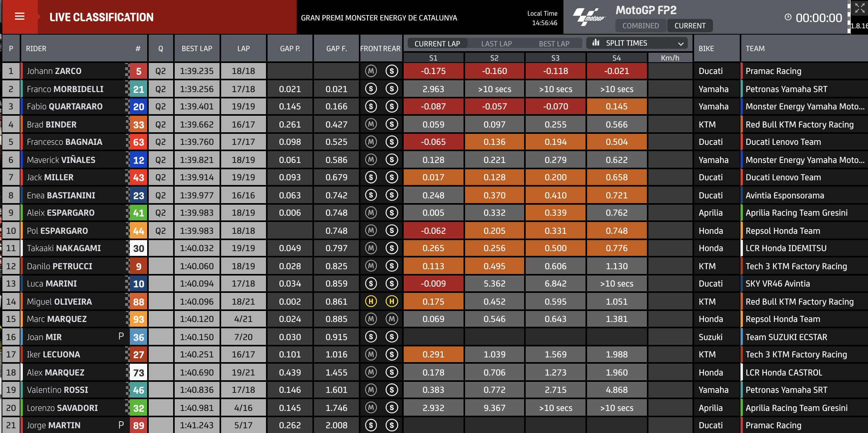Expand dropdown using the chevron arrow

681,44
